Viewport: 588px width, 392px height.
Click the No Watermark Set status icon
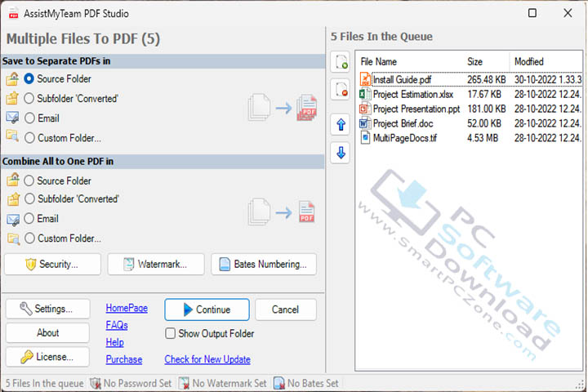tap(184, 383)
